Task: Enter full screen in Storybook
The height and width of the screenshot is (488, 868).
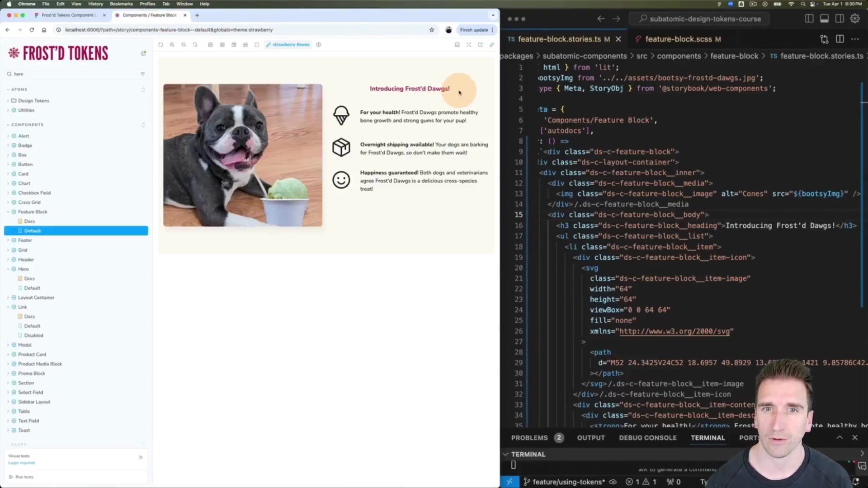Action: click(x=469, y=45)
